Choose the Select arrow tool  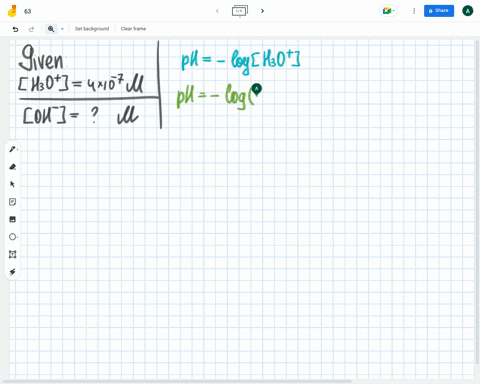13,184
